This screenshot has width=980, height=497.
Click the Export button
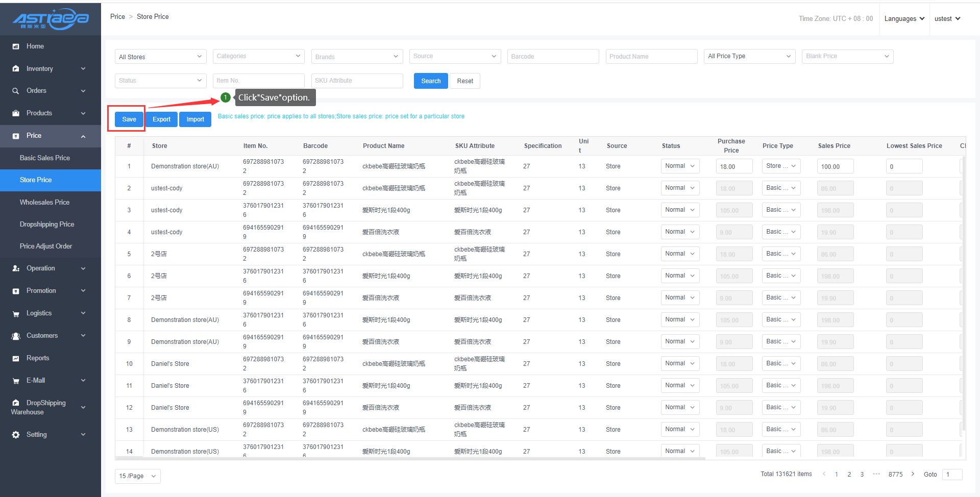click(161, 119)
